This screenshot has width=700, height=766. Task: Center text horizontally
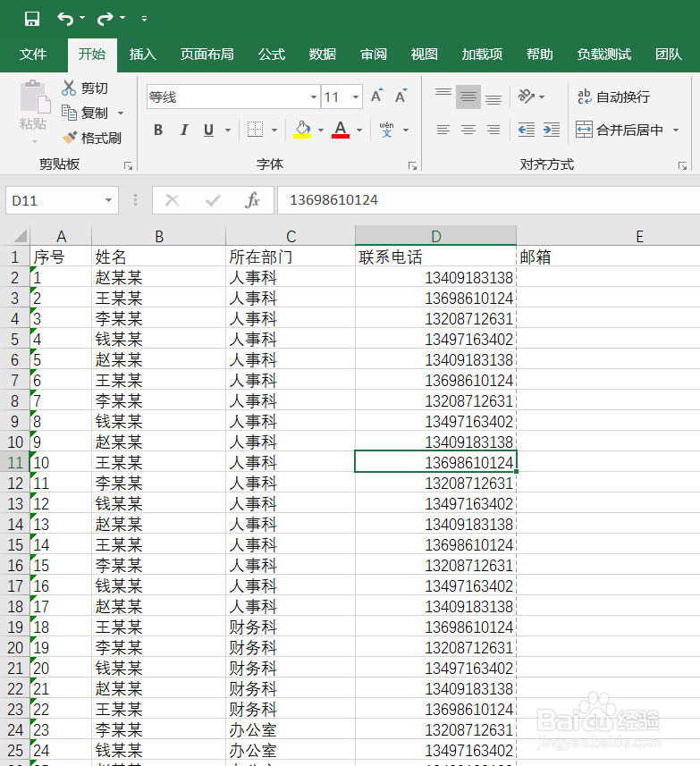(468, 130)
